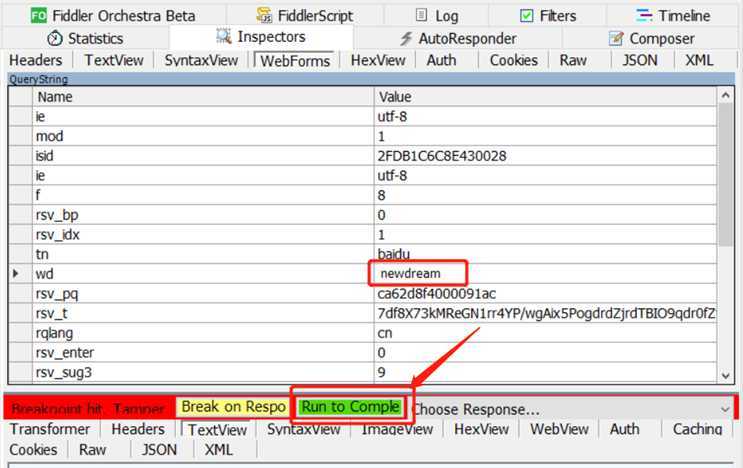Open the response Auth tab
743x468 pixels.
coord(625,429)
